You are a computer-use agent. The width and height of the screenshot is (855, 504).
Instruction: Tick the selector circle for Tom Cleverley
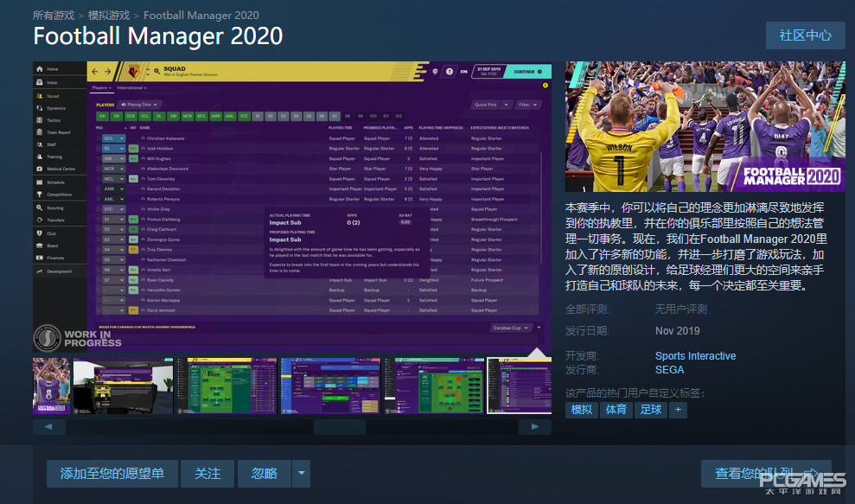pyautogui.click(x=99, y=179)
